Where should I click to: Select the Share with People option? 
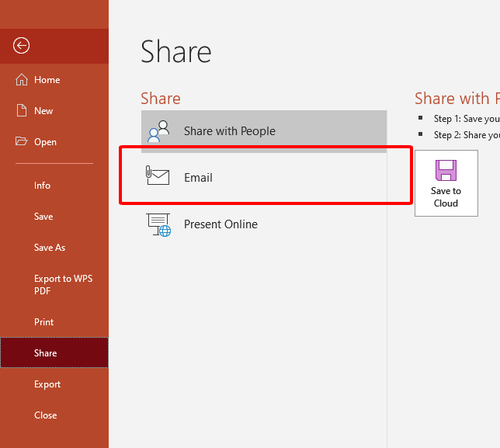264,131
